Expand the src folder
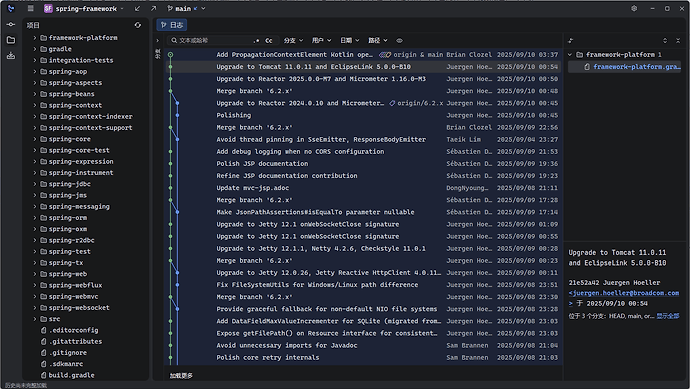690x389 pixels. pos(34,319)
